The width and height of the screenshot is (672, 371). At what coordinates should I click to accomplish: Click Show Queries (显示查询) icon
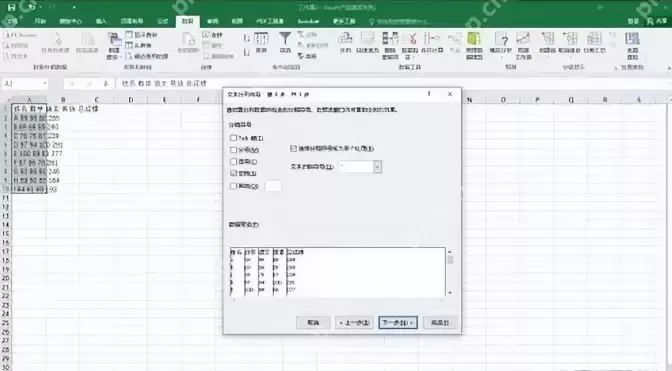click(141, 35)
